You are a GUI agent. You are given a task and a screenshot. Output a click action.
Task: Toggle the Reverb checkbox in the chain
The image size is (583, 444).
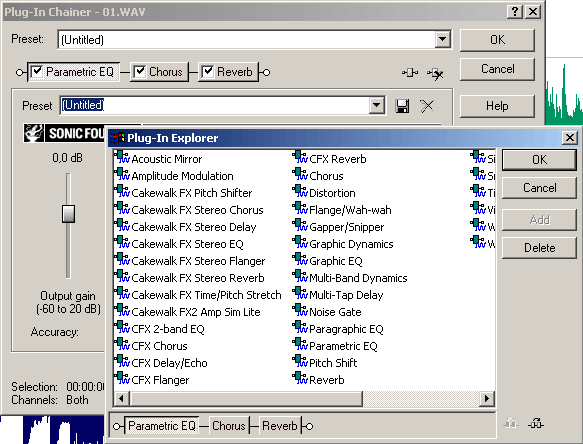207,71
